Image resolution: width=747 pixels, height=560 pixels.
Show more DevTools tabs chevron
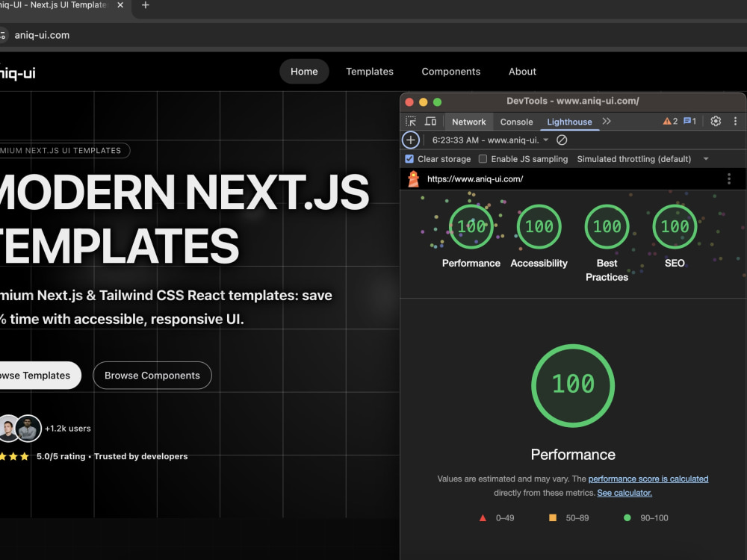coord(607,122)
